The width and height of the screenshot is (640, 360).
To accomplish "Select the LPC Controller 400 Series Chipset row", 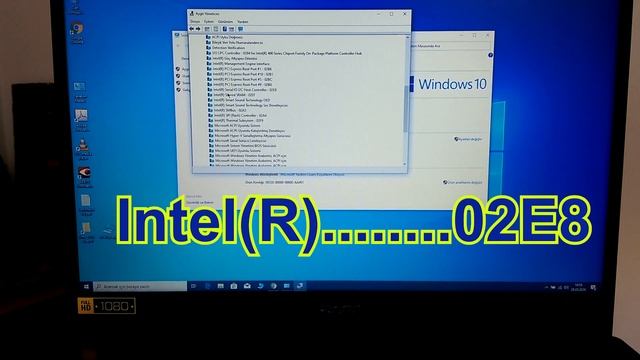I will [x=284, y=53].
